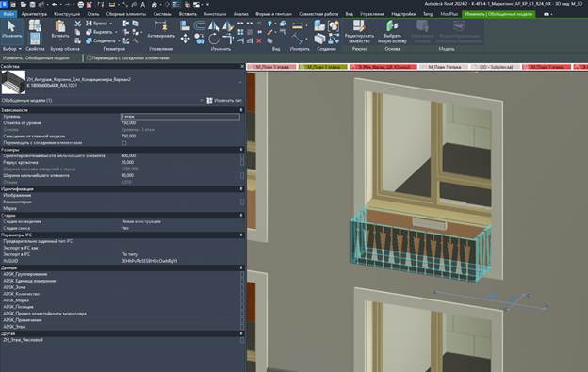Open the Конструкция ribbon tab
This screenshot has width=588, height=372.
[67, 14]
